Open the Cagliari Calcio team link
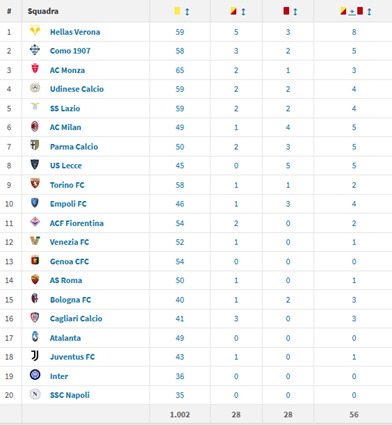The width and height of the screenshot is (392, 425). click(76, 319)
